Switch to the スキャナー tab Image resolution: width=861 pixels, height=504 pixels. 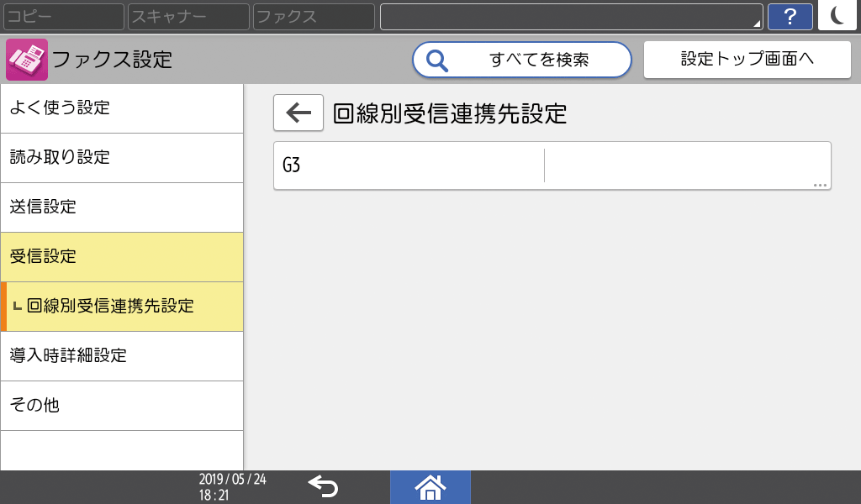(x=187, y=16)
